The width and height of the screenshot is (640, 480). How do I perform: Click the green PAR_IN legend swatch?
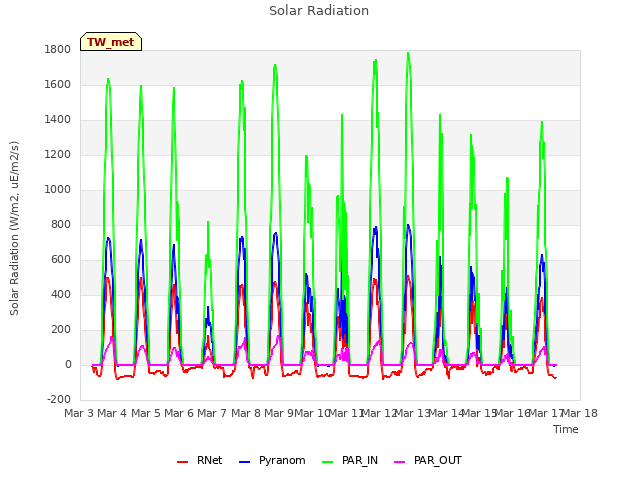pos(328,462)
